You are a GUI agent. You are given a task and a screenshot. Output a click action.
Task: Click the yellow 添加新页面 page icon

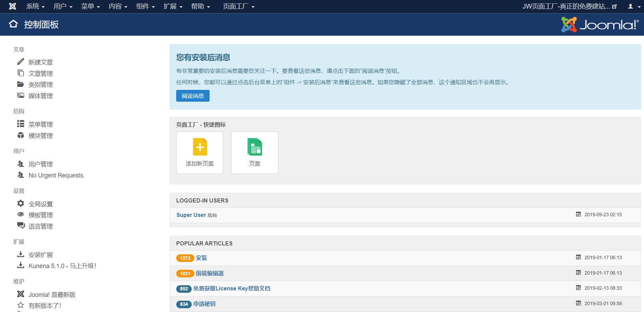(200, 147)
